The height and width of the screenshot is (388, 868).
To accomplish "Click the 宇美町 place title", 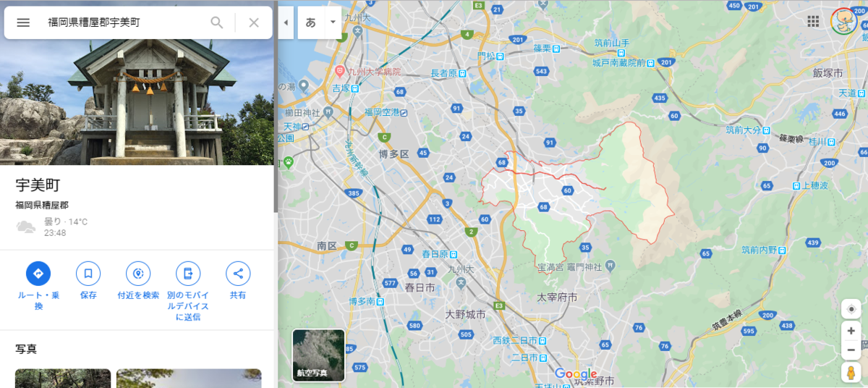I will 38,185.
